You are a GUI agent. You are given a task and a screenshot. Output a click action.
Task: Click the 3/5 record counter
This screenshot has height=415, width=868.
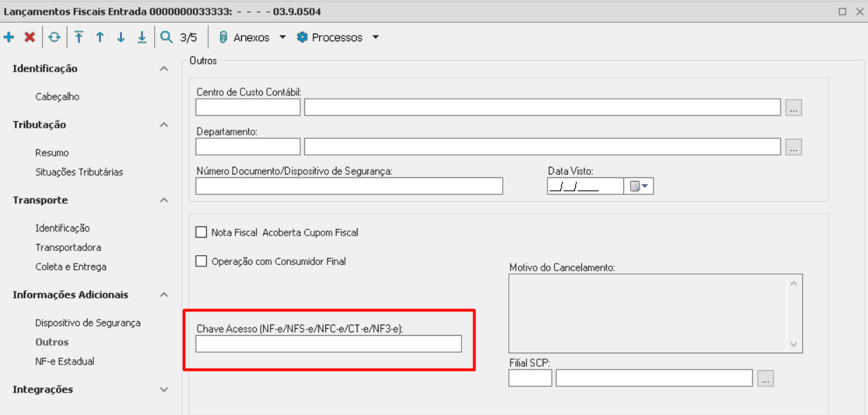pyautogui.click(x=189, y=37)
